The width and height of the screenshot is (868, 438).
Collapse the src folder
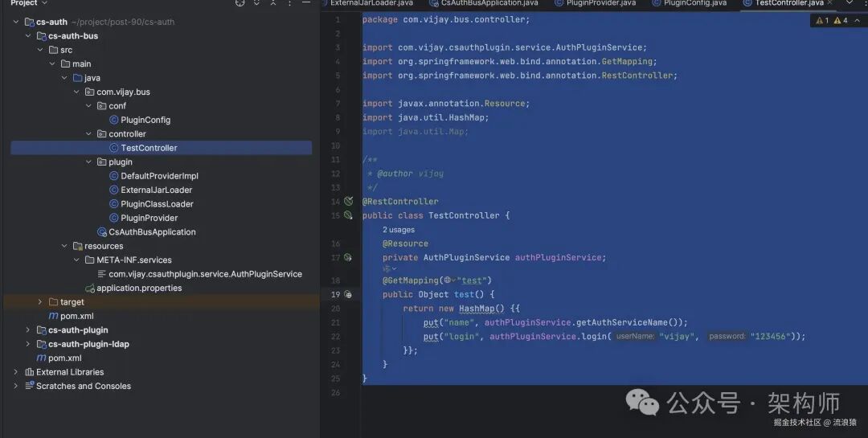40,50
